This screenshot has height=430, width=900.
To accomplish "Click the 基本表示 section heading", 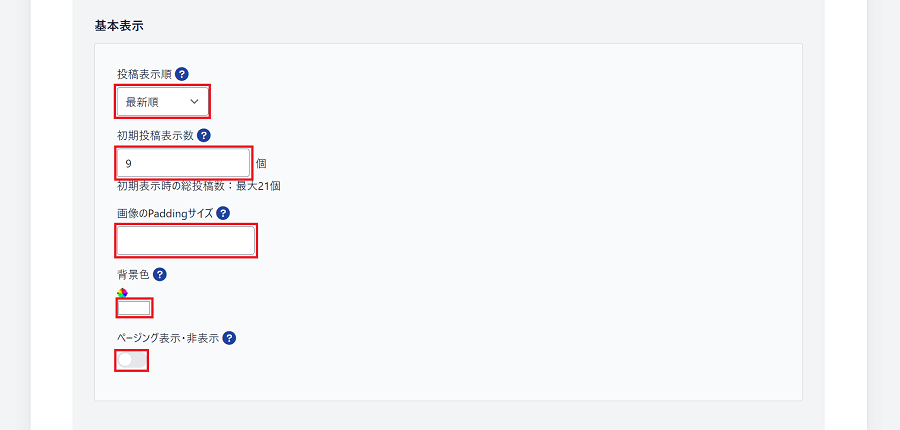I will tap(119, 26).
